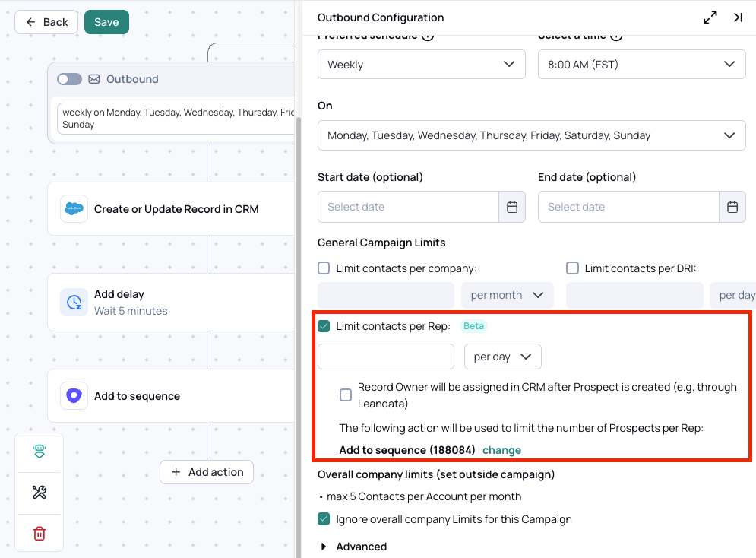Enable Limit contacts per company checkbox
756x558 pixels.
324,268
